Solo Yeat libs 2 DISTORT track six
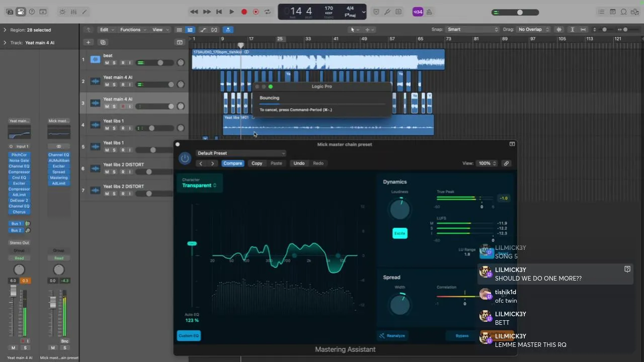Screen dimensions: 644x362 [x=114, y=172]
